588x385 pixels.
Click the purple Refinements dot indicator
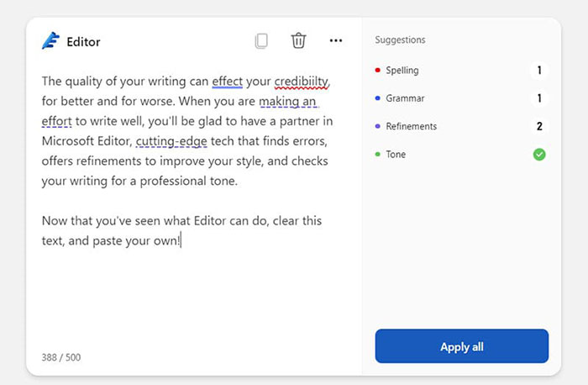tap(378, 127)
